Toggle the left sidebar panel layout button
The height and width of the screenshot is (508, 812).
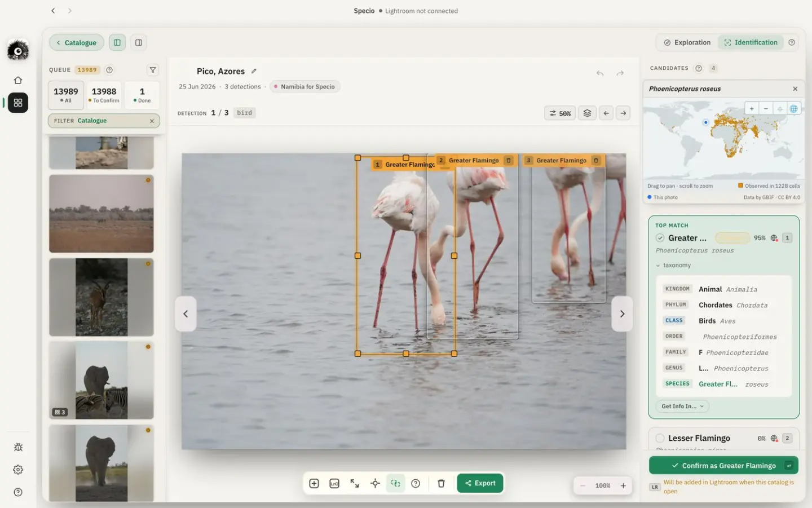click(117, 42)
